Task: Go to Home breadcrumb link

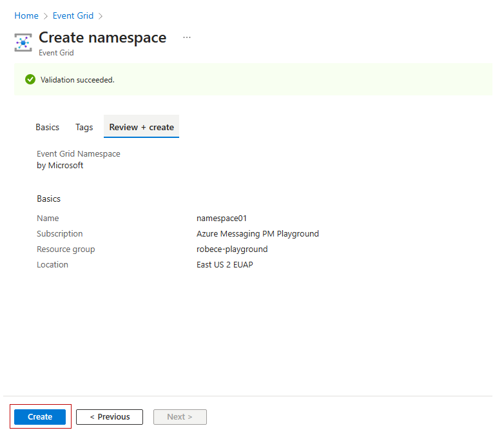Action: coord(26,15)
